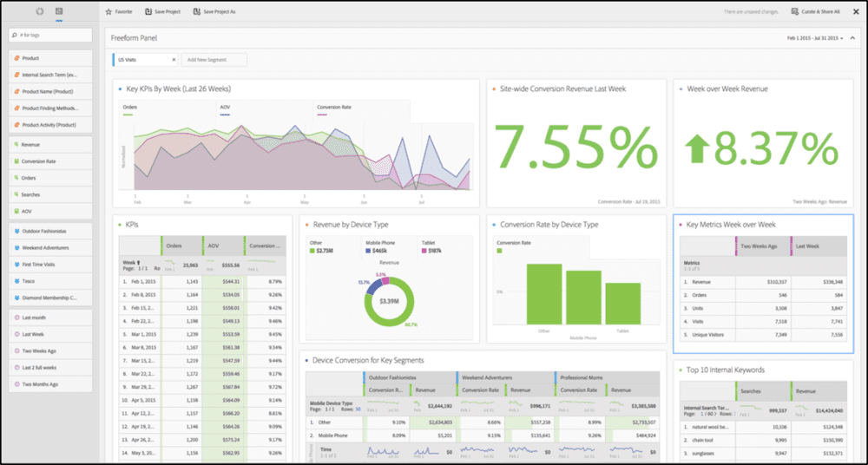Open Curate & Share All
Screen dimensions: 868x465
click(815, 11)
